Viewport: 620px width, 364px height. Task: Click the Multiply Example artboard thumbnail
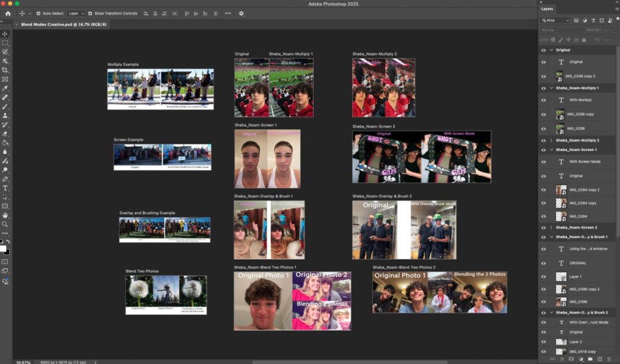click(x=160, y=89)
